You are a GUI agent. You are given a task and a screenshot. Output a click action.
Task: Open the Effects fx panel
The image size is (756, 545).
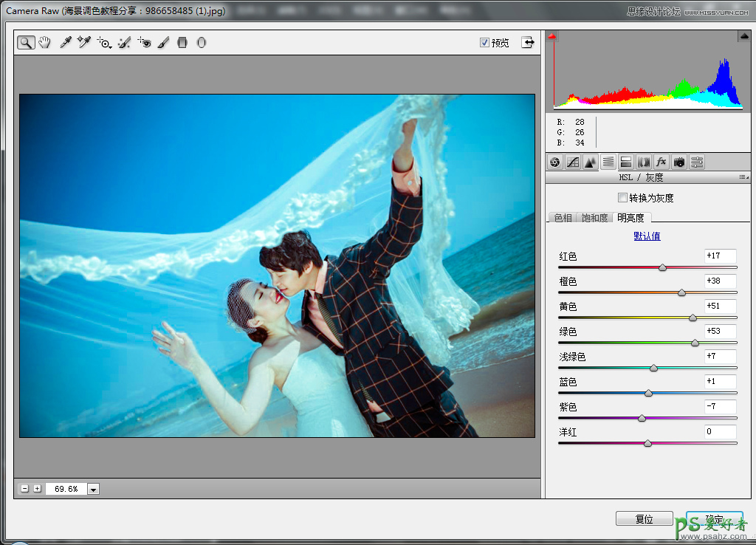(x=661, y=162)
